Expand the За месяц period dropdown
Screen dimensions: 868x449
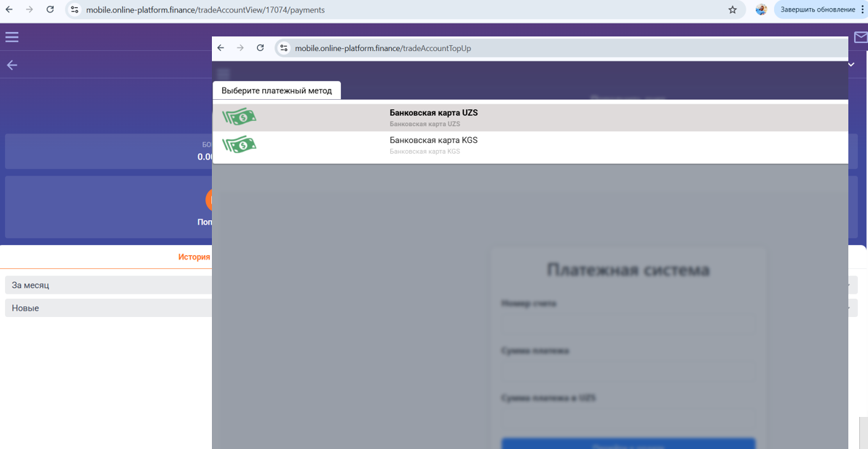[x=108, y=285]
